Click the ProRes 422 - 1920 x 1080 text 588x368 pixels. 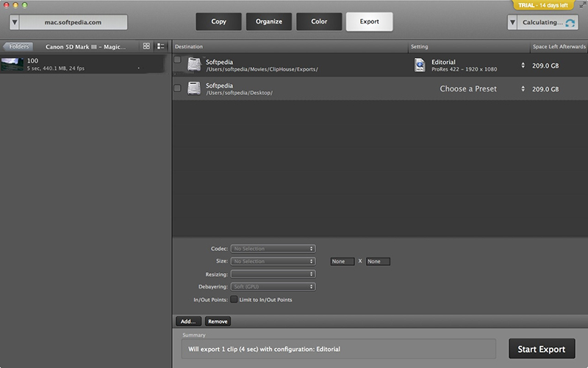coord(465,69)
